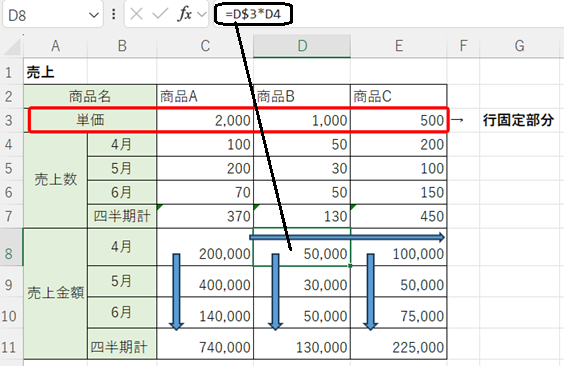Expand the Name Box dropdown arrow

pyautogui.click(x=94, y=15)
